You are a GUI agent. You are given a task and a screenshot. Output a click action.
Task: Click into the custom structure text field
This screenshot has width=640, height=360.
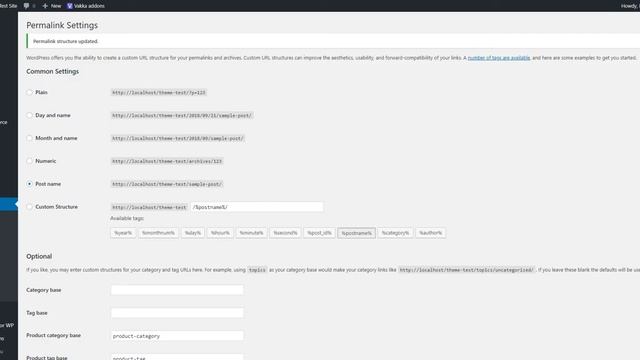(x=257, y=207)
